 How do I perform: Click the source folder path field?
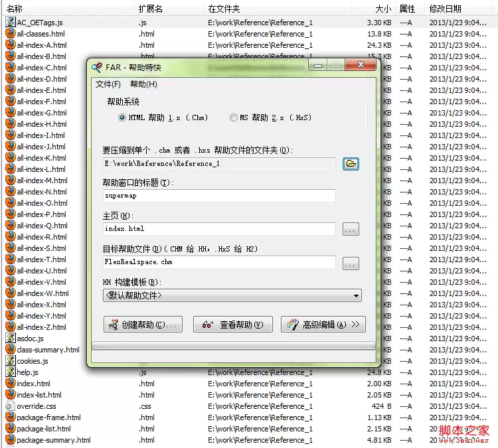(219, 163)
